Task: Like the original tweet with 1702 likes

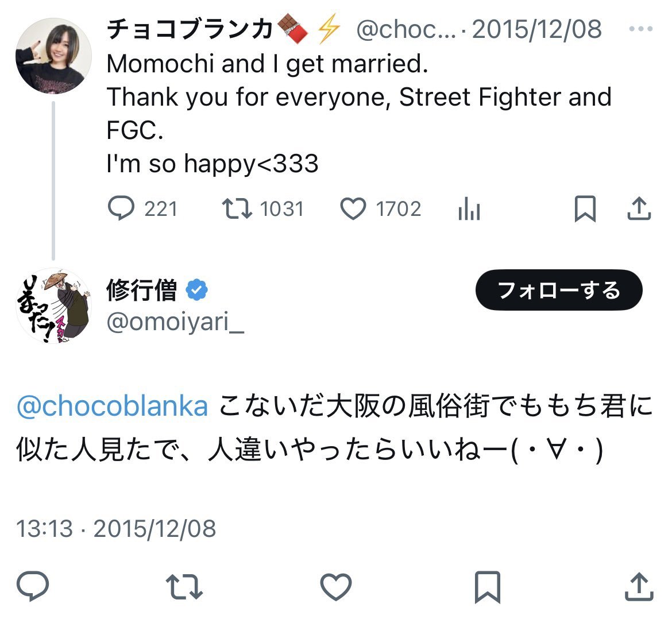Action: (x=353, y=209)
